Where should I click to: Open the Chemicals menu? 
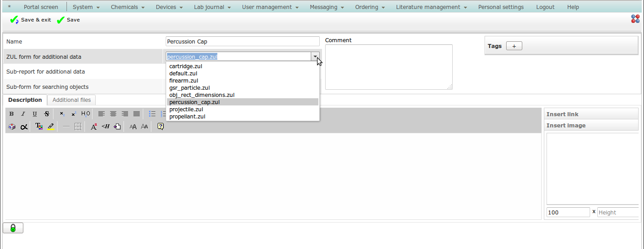point(128,7)
